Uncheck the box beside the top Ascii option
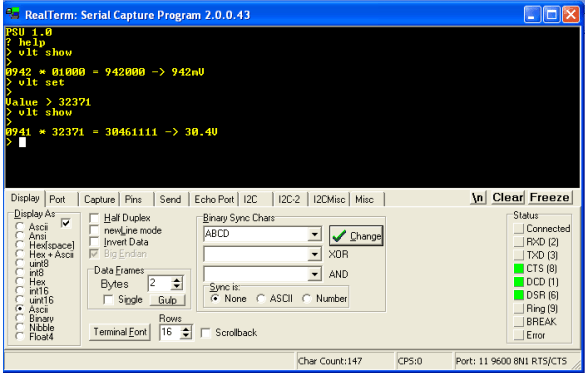This screenshot has height=376, width=587. 66,224
